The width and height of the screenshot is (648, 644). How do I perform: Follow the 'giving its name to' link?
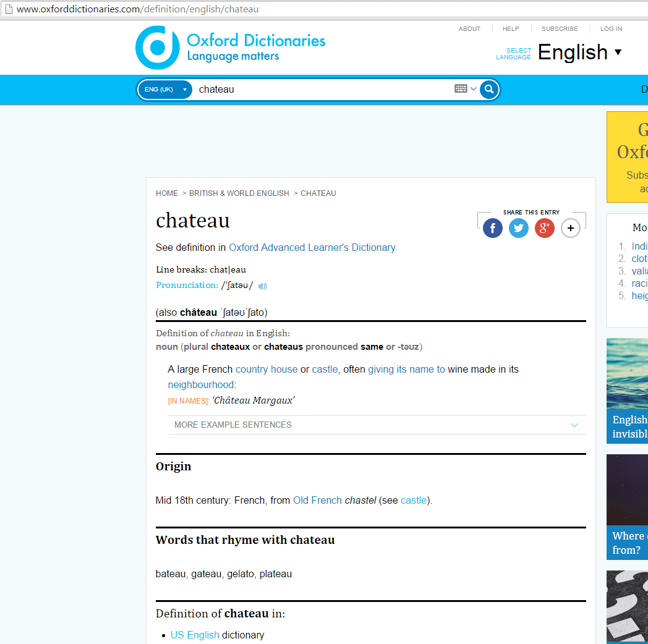pyautogui.click(x=407, y=370)
